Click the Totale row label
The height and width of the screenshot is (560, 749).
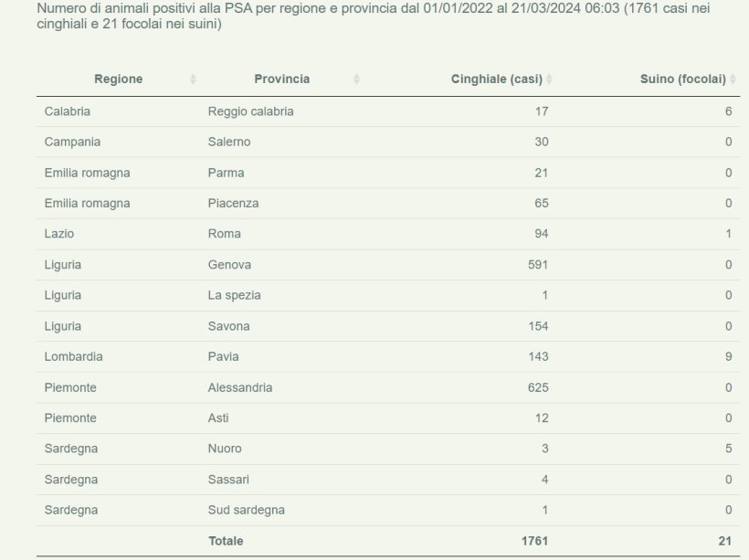(x=226, y=541)
